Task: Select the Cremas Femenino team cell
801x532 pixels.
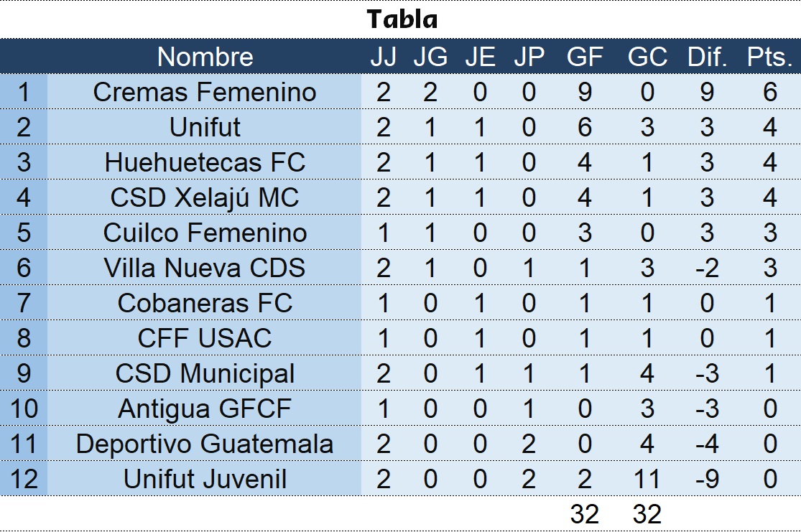Action: (205, 92)
